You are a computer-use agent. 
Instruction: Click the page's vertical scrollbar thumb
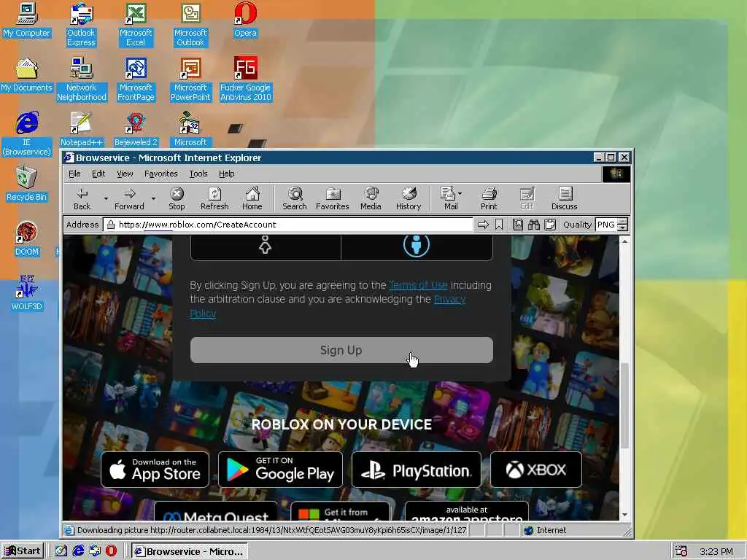coord(624,405)
